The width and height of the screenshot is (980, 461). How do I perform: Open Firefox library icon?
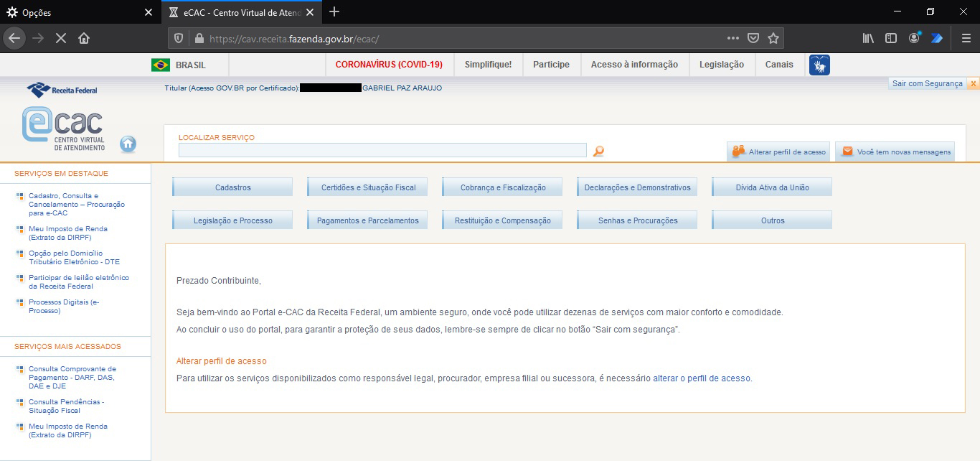[x=868, y=39]
